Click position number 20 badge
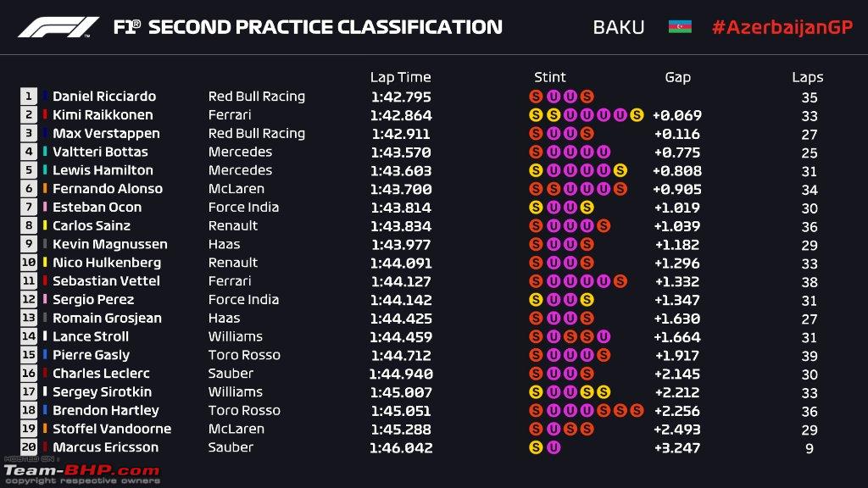The width and height of the screenshot is (868, 488). pos(29,447)
